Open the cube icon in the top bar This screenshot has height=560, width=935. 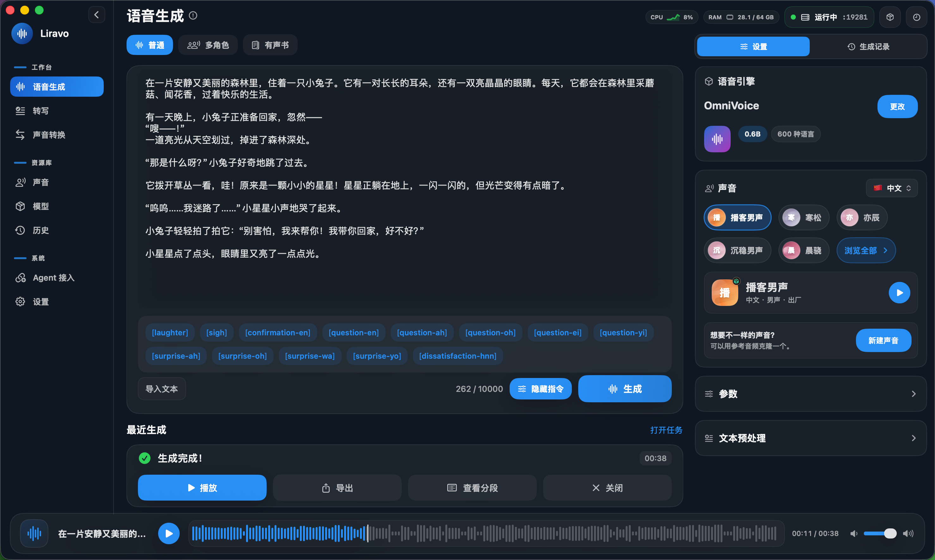[x=890, y=17]
